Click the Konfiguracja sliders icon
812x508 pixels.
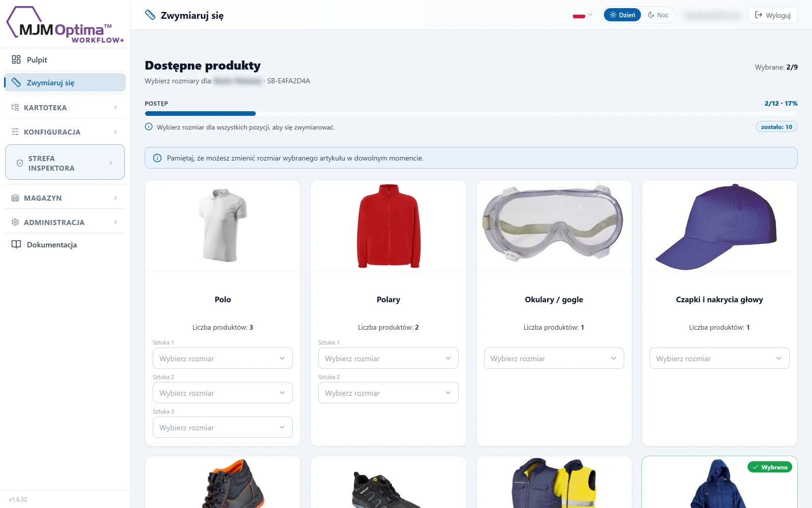tap(15, 132)
